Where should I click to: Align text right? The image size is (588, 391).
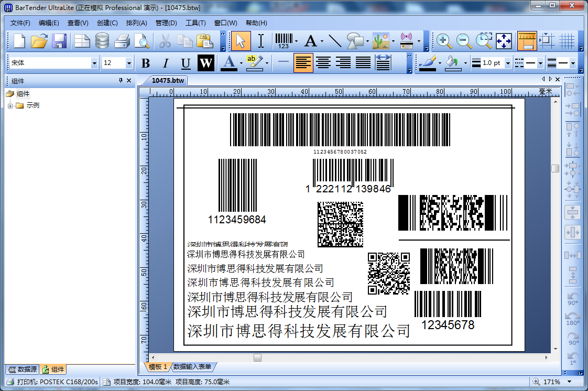[343, 63]
